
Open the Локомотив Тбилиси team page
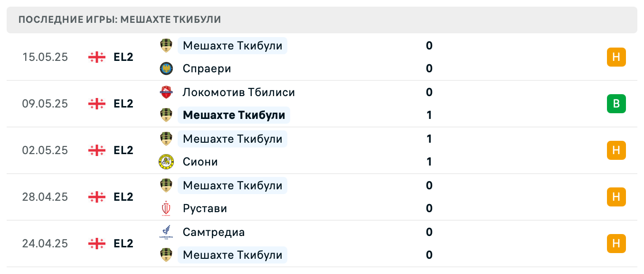point(238,92)
